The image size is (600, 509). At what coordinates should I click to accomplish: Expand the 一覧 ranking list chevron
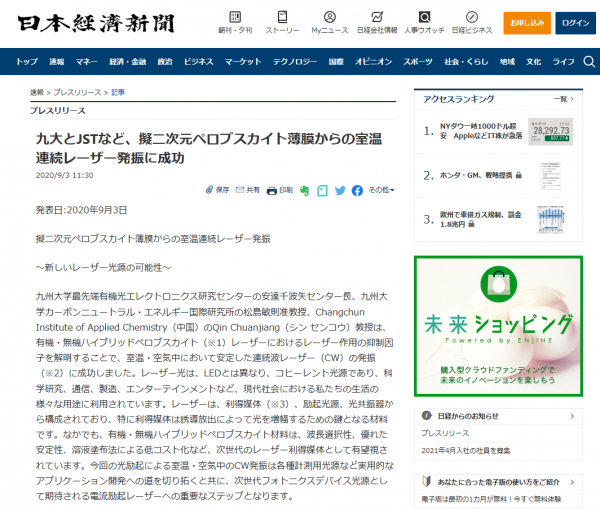click(562, 100)
